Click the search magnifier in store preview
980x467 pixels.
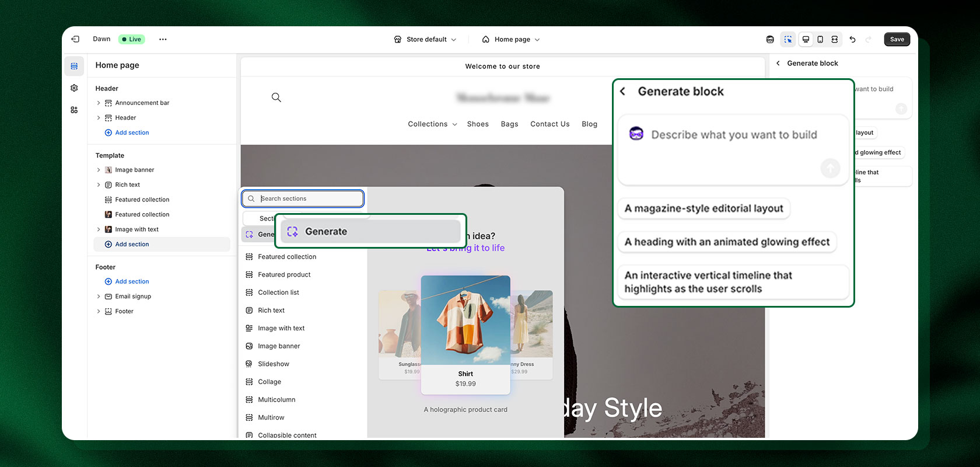[x=276, y=97]
